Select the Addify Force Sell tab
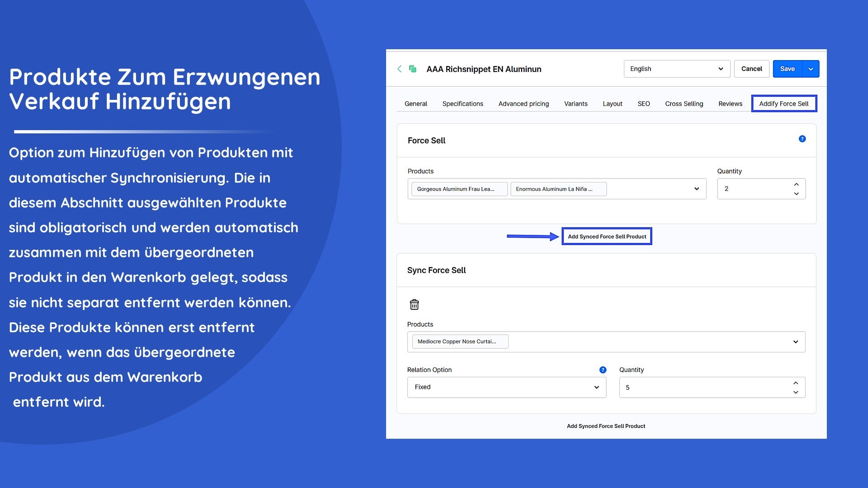The width and height of the screenshot is (868, 488). [783, 103]
